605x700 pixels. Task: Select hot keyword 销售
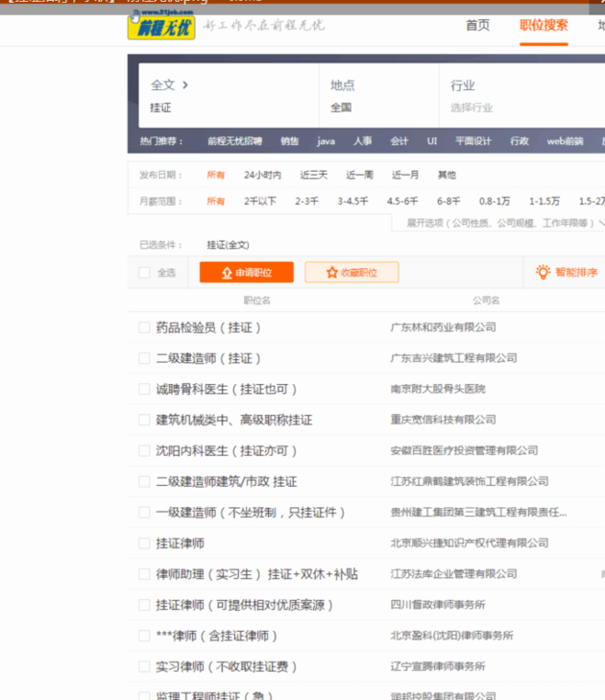click(289, 141)
